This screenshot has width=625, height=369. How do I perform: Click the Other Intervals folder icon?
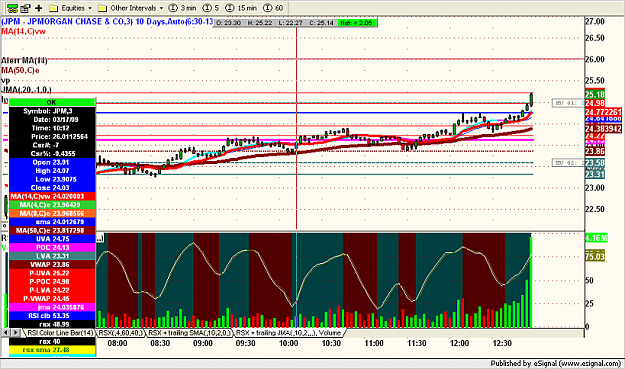[102, 8]
